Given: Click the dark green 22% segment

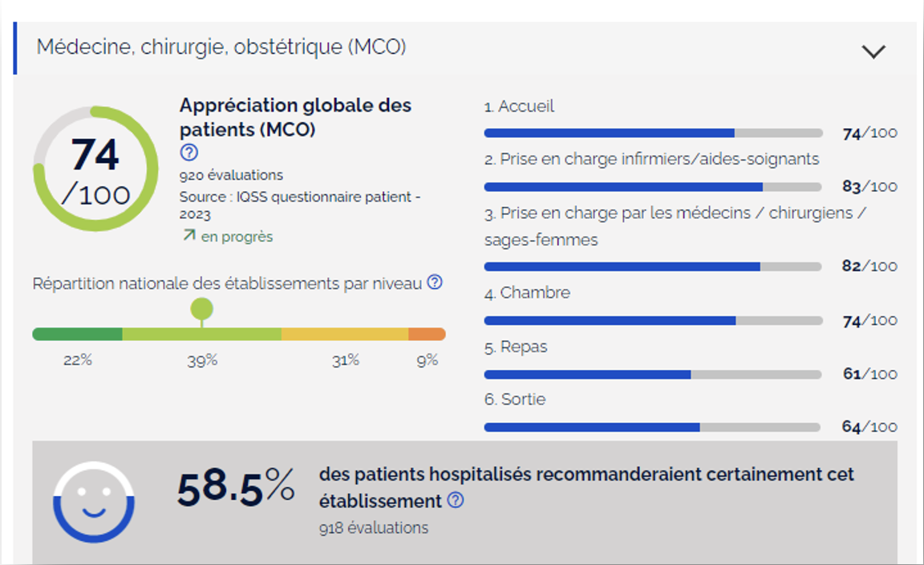Looking at the screenshot, I should click(x=77, y=334).
